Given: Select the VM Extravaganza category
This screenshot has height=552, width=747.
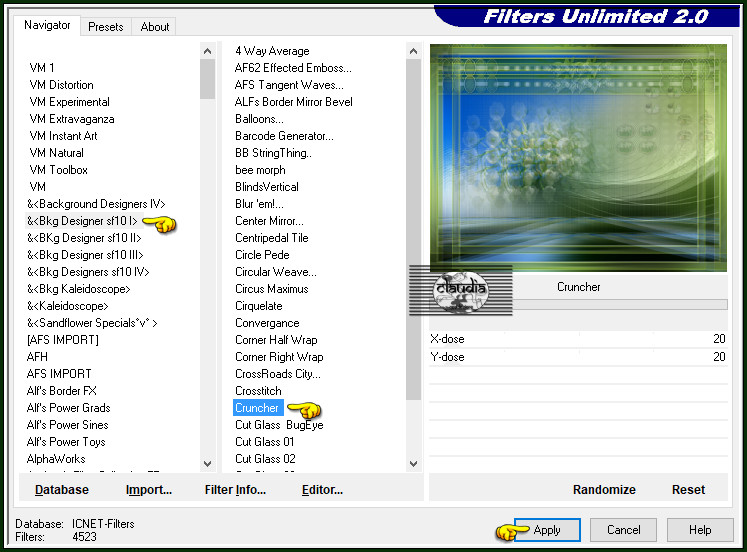Looking at the screenshot, I should point(72,119).
